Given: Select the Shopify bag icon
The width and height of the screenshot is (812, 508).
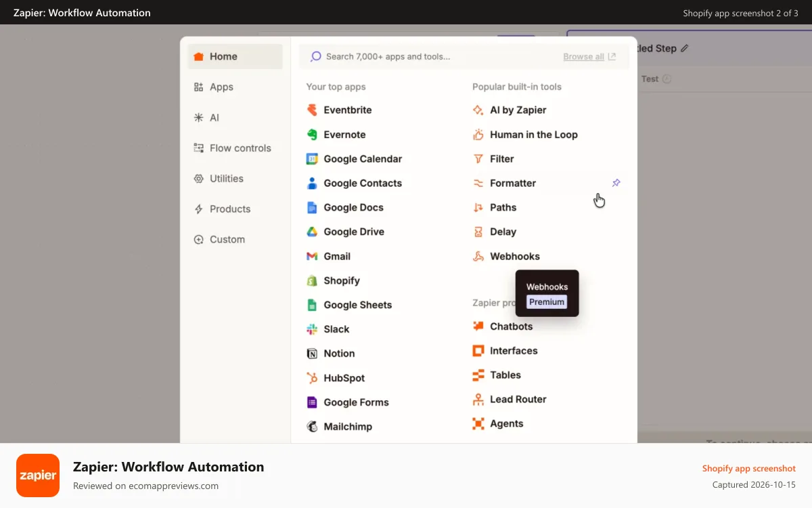Looking at the screenshot, I should coord(312,280).
